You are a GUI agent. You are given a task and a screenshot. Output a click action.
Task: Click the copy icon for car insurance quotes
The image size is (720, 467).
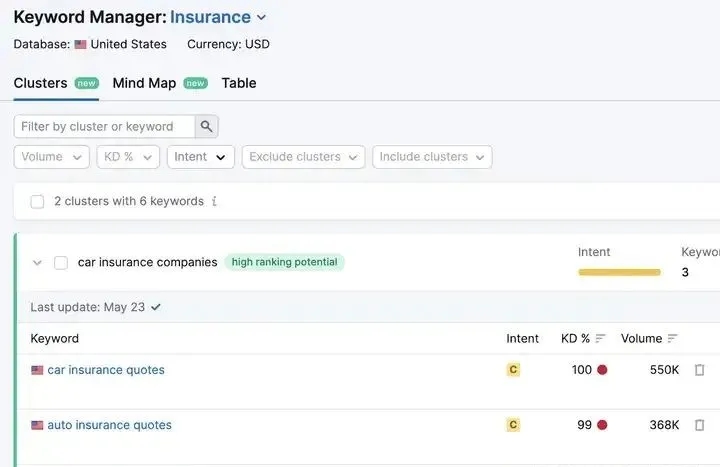(x=699, y=370)
